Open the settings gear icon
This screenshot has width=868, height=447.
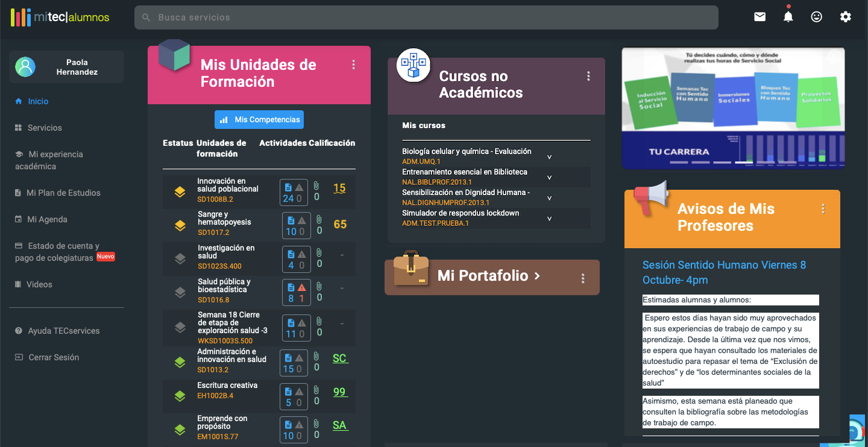846,17
